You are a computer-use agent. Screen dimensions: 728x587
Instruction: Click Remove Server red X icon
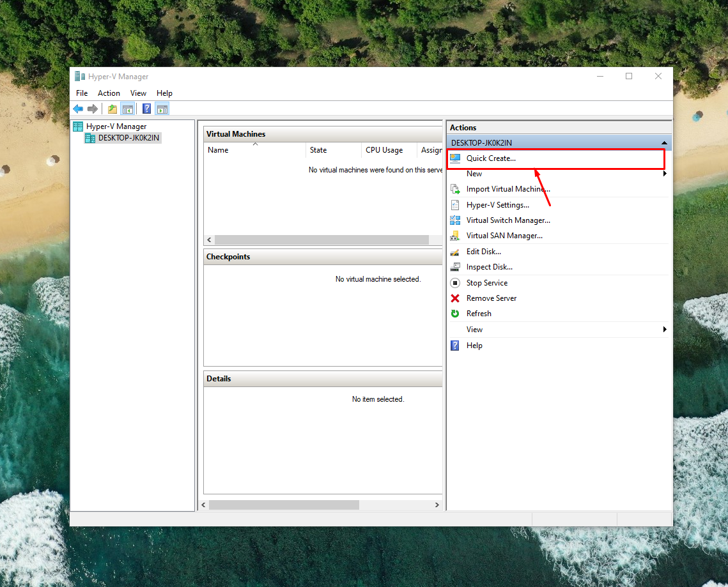(455, 298)
